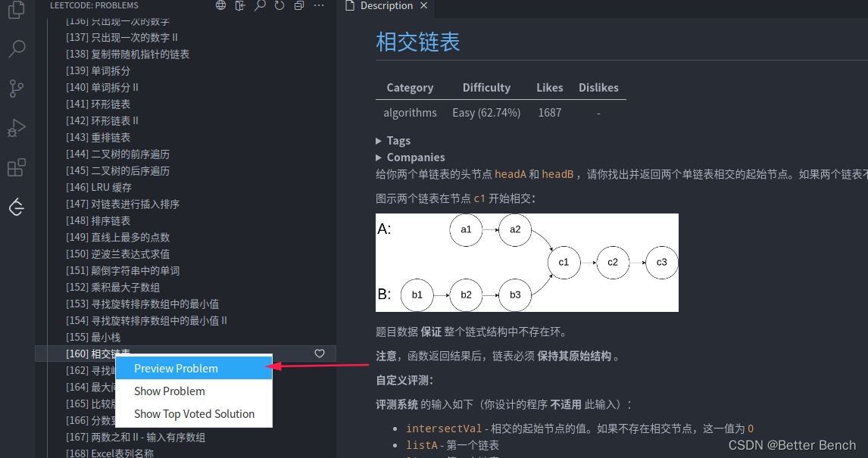Toggle favorite heart on problem 160
The height and width of the screenshot is (458, 868).
(319, 353)
